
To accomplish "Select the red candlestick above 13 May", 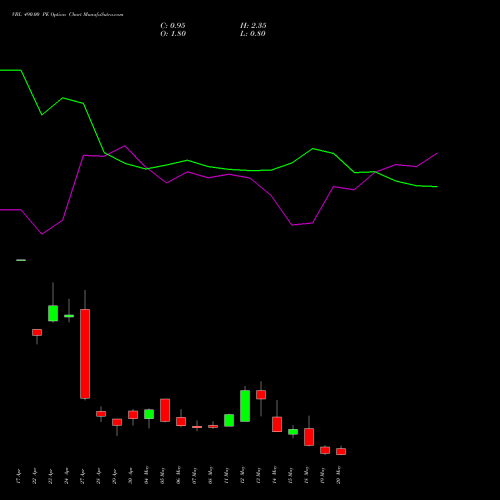I will (261, 395).
